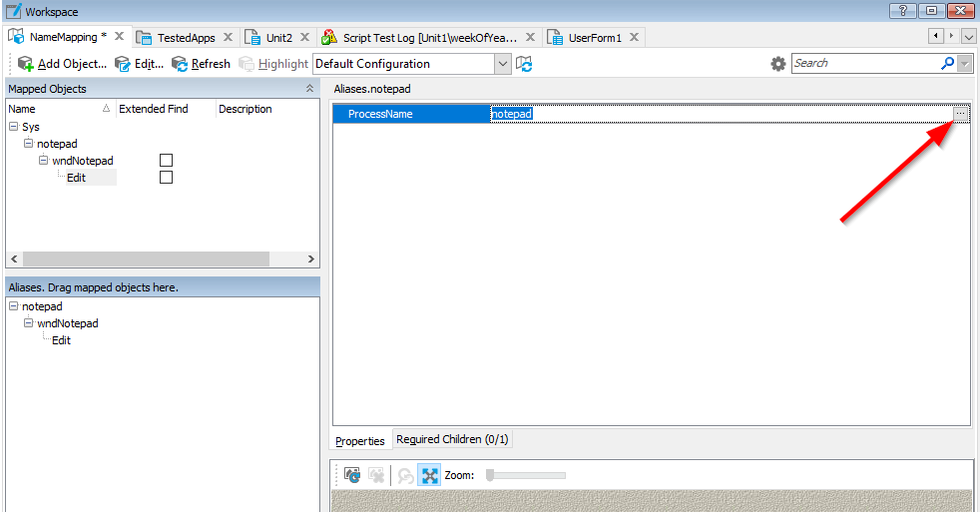Click into the Search field
The height and width of the screenshot is (512, 980).
click(865, 63)
